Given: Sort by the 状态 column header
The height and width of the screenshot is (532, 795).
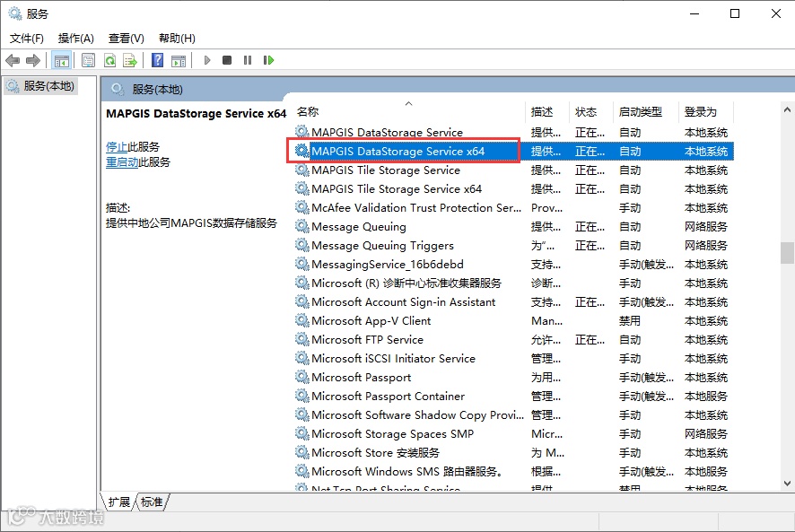Looking at the screenshot, I should point(591,111).
